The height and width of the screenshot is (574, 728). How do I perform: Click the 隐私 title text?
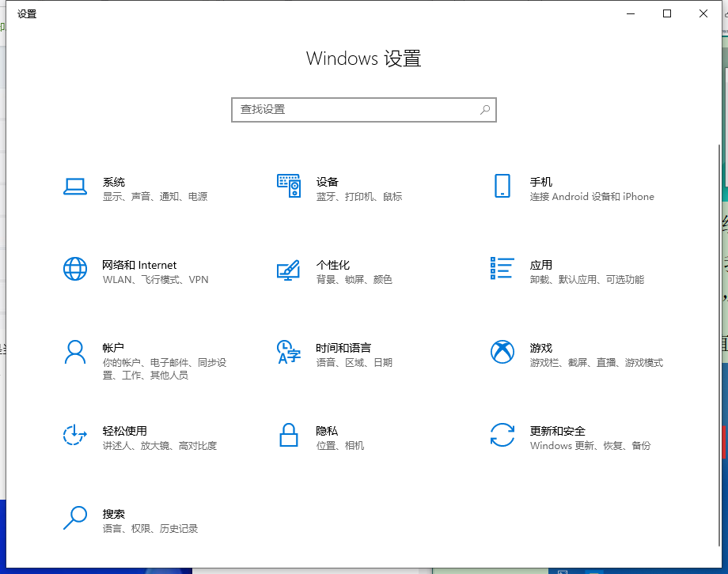pos(327,431)
